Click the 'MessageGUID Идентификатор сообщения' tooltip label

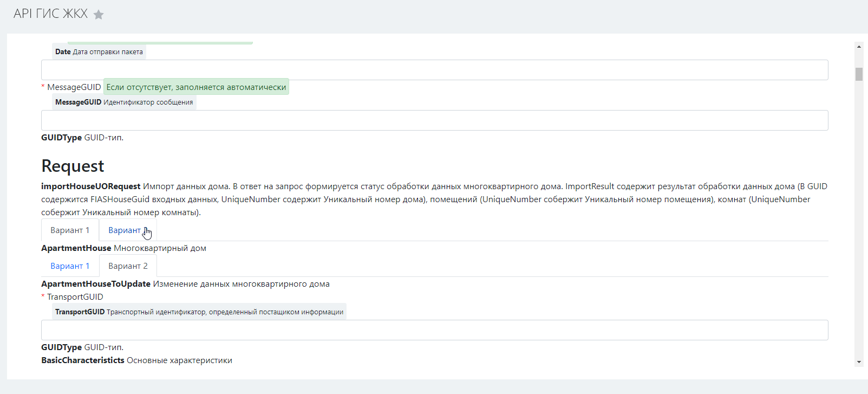[124, 102]
